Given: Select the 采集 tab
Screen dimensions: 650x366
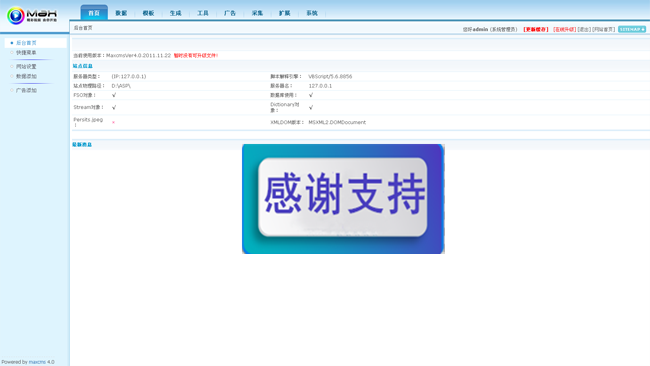Looking at the screenshot, I should (257, 13).
